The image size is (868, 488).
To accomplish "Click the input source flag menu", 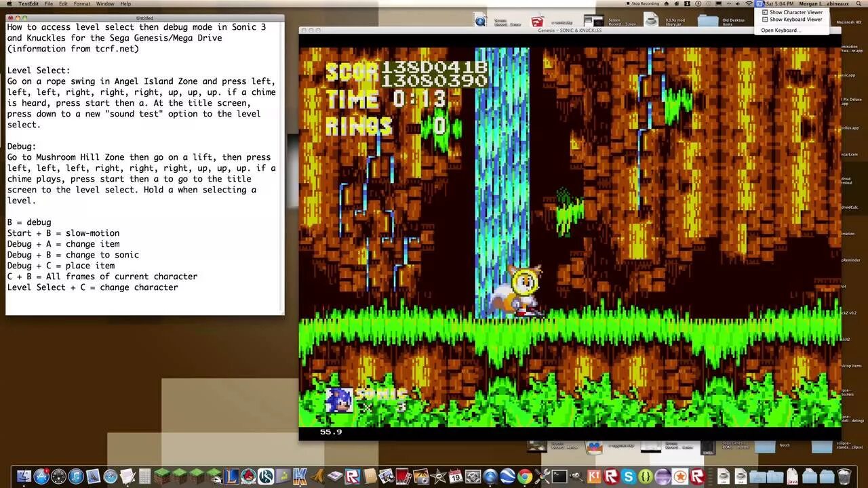I will tap(759, 3).
